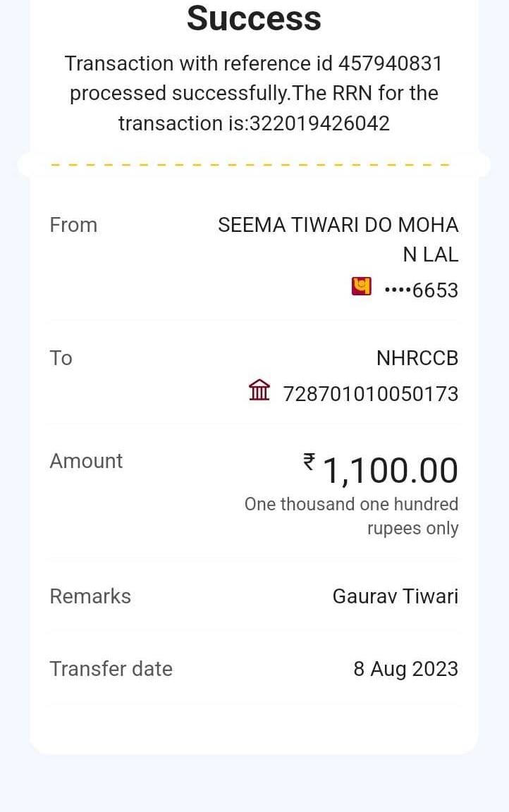Select recipient account number 728701010050173
This screenshot has height=812, width=509.
click(370, 394)
